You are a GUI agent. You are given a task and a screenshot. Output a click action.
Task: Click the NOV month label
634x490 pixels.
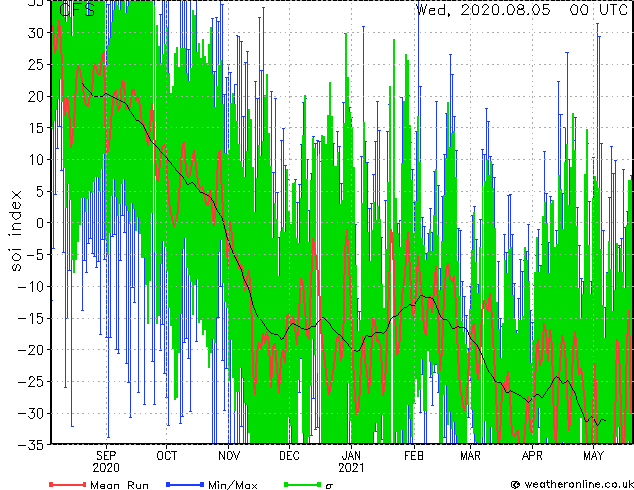tap(229, 456)
